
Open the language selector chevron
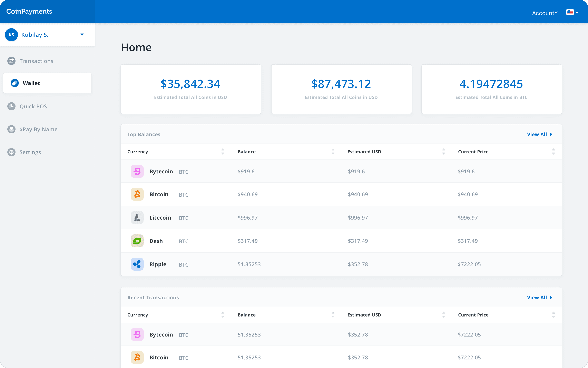[x=577, y=12]
